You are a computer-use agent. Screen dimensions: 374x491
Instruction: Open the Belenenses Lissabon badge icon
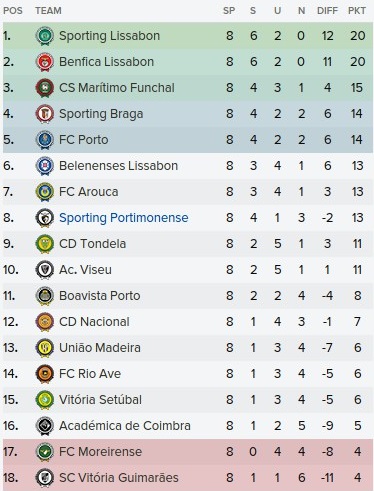click(x=45, y=166)
